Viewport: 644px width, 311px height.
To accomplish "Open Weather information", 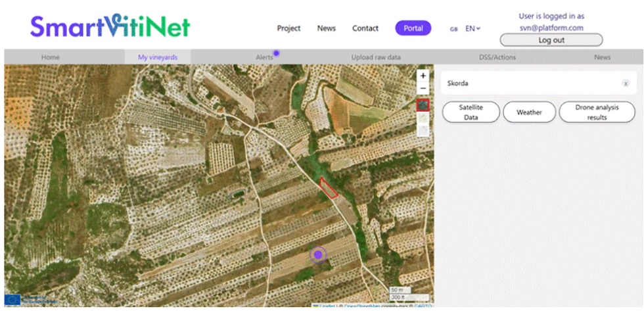I will point(529,112).
